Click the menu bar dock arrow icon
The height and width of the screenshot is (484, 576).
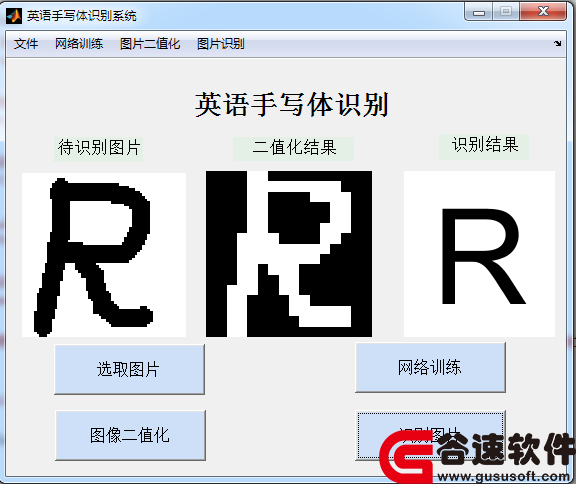point(557,44)
